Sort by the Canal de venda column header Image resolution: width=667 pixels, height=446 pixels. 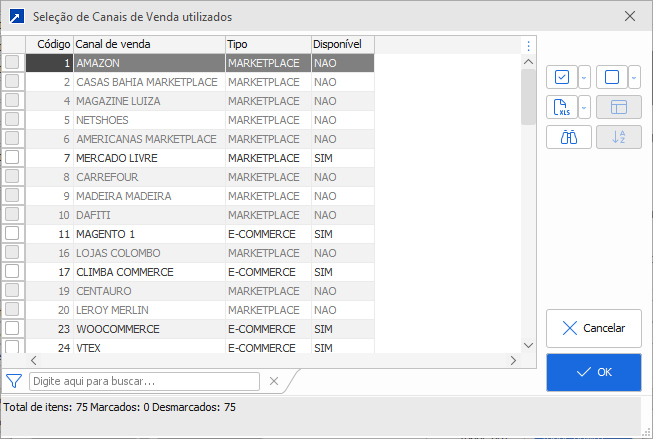point(149,44)
